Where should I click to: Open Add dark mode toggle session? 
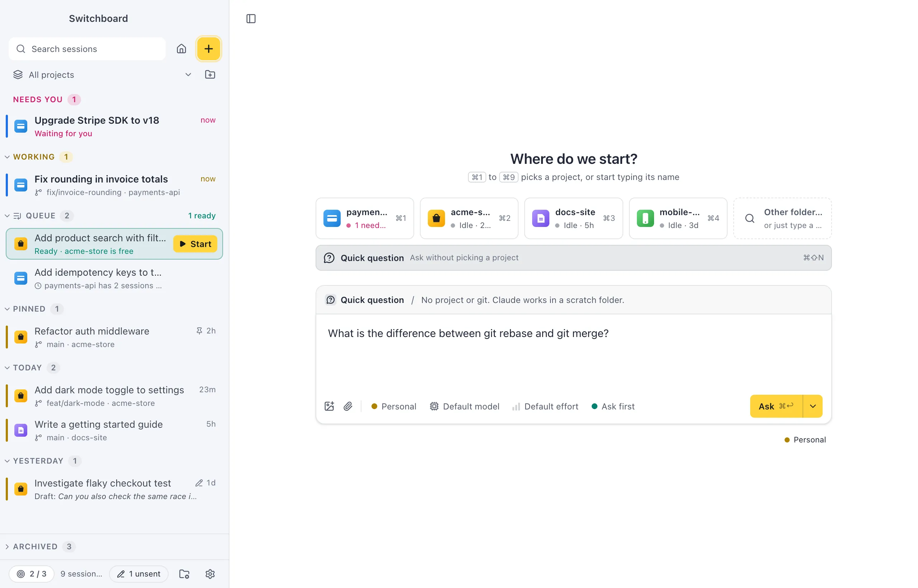114,396
